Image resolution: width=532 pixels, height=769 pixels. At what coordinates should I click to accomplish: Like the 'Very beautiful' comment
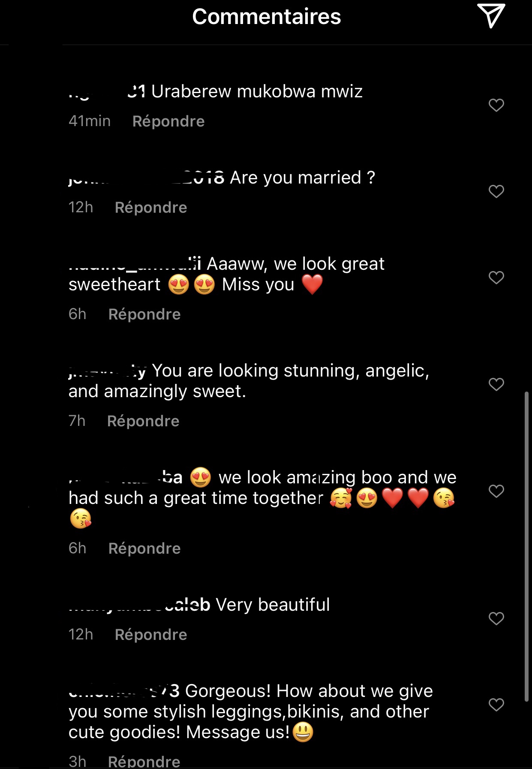(496, 618)
